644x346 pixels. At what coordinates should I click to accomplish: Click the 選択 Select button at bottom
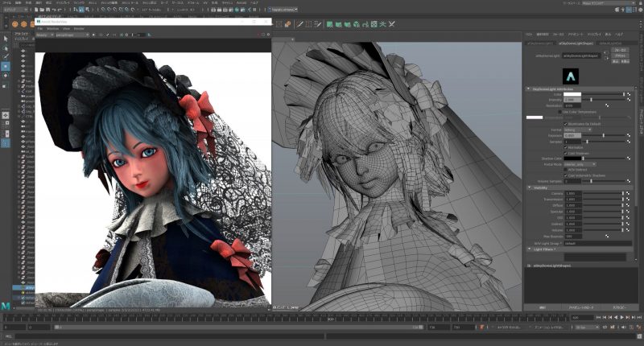coord(543,307)
